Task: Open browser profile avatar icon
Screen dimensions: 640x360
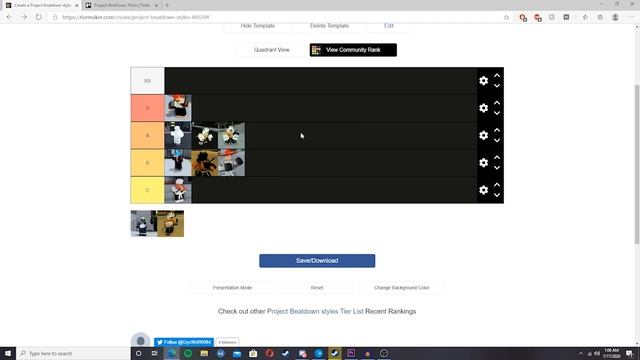Action: click(x=615, y=17)
